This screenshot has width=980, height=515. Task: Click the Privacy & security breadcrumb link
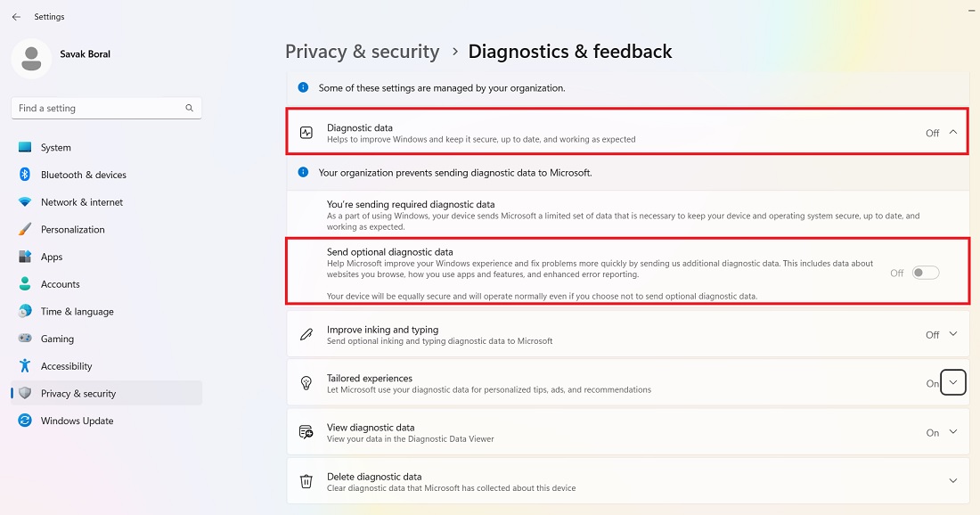pos(362,51)
